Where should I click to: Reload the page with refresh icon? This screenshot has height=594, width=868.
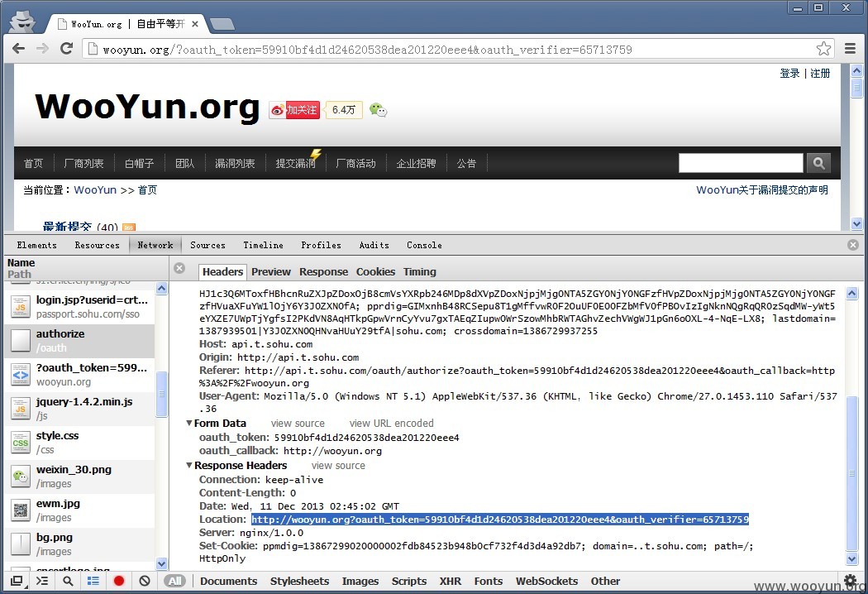66,49
